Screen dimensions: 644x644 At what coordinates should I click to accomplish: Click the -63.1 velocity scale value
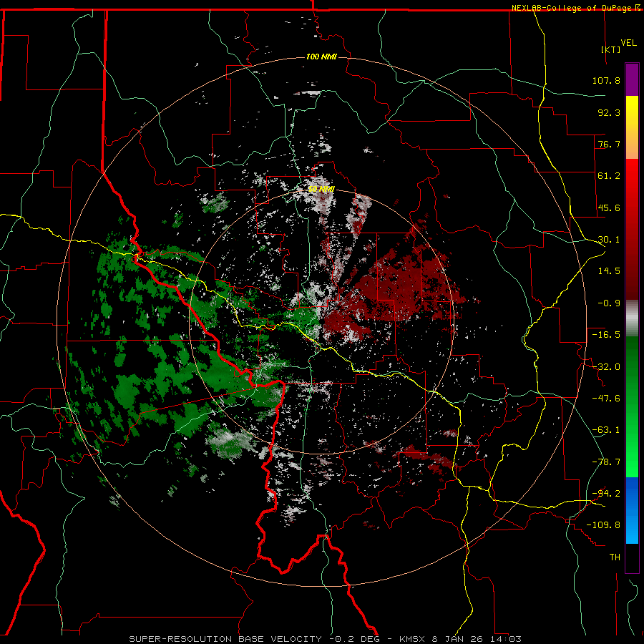(x=606, y=430)
